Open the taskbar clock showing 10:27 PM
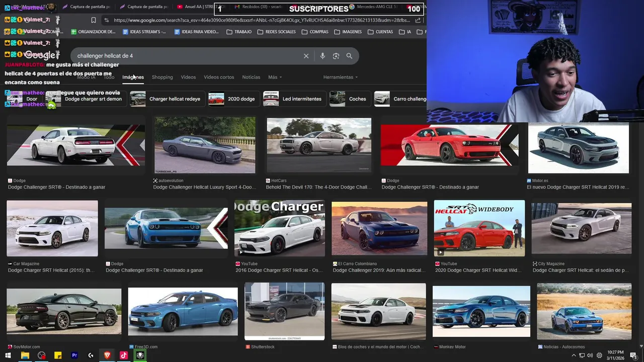Screen dimensions: 644x362 tap(615, 355)
